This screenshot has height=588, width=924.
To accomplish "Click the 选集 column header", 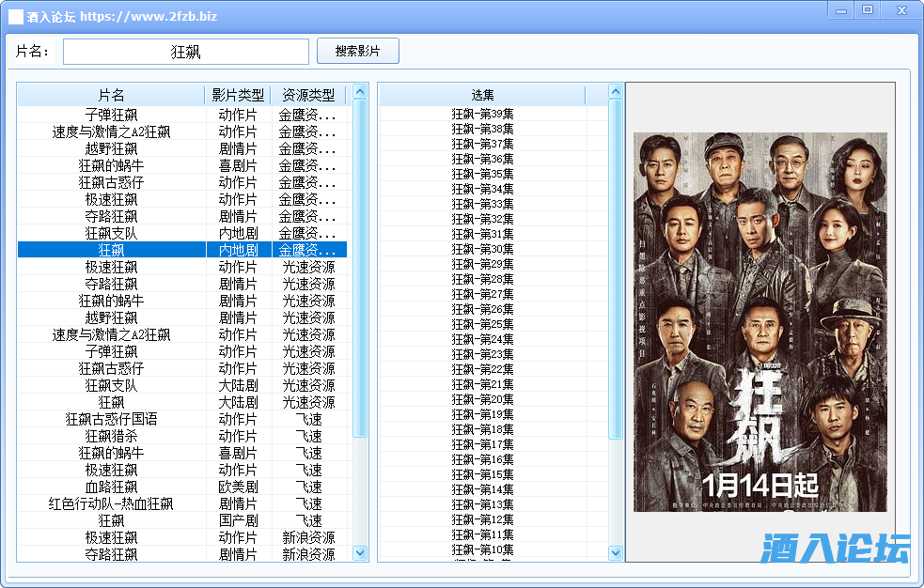I will point(482,95).
